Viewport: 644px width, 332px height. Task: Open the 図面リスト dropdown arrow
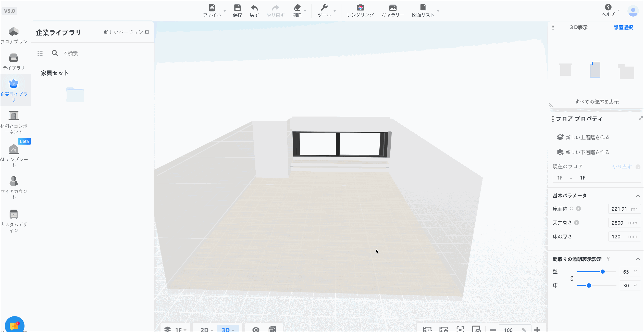438,11
